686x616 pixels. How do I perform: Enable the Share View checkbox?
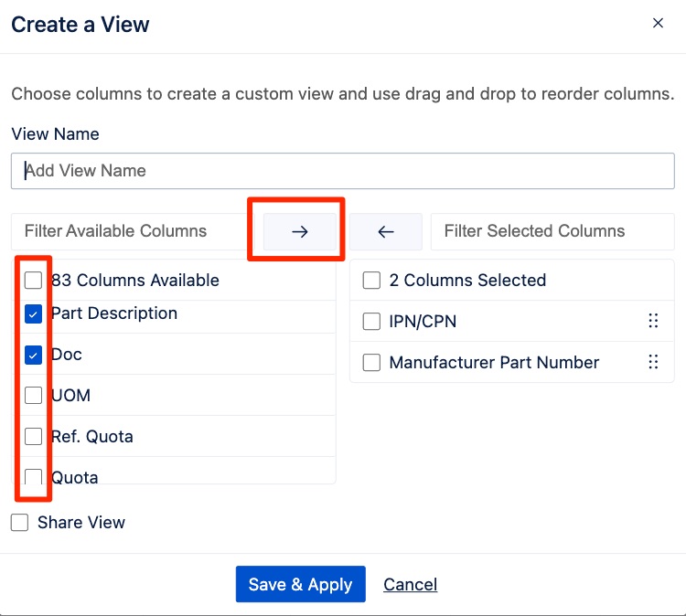click(x=20, y=523)
